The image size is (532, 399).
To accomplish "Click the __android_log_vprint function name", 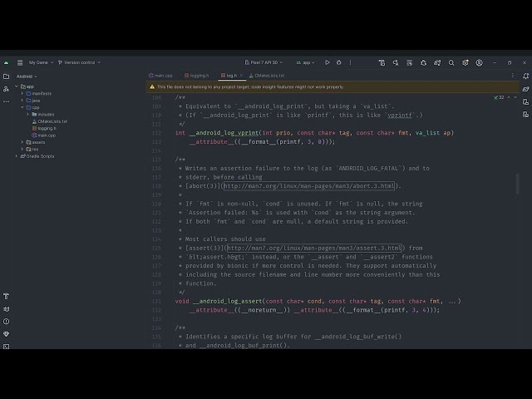I will tap(224, 133).
